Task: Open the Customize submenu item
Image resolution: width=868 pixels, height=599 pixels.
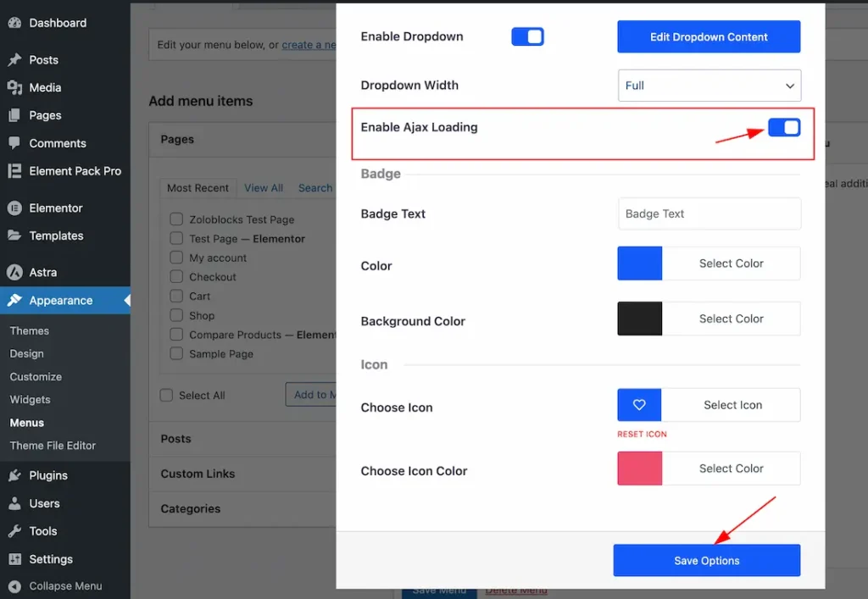Action: (x=36, y=377)
